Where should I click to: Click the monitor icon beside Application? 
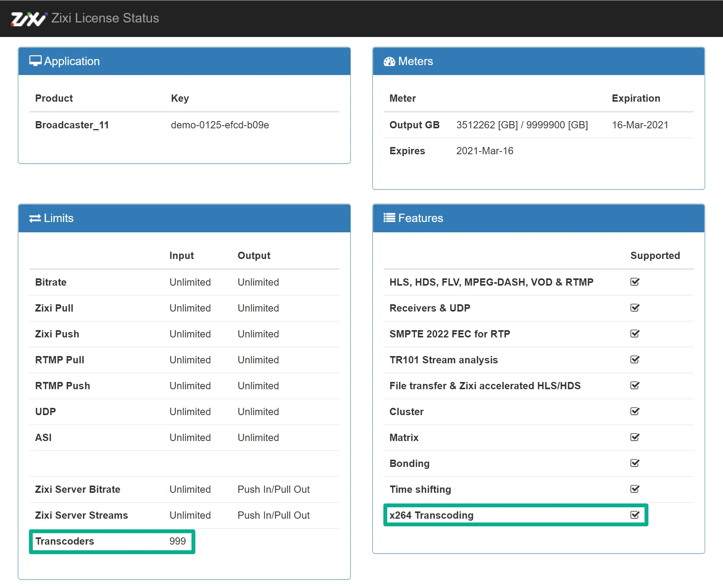tap(35, 61)
